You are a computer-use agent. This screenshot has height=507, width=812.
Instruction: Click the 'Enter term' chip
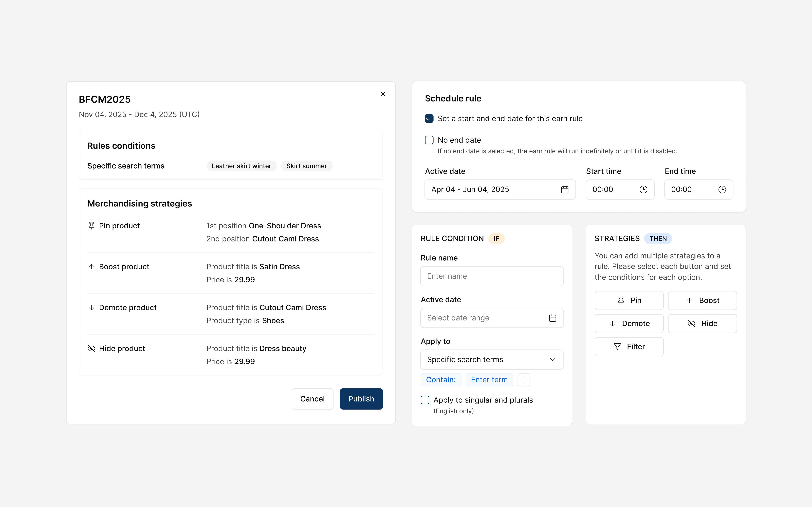click(489, 380)
